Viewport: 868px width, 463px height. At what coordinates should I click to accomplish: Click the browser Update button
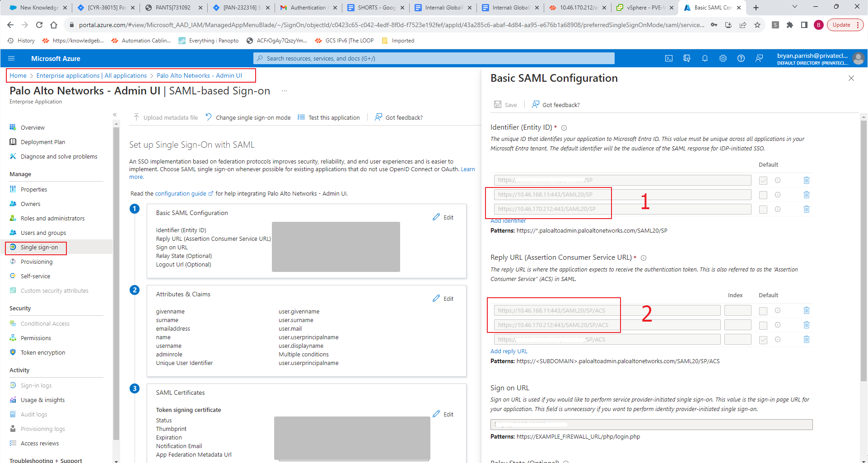pos(845,25)
